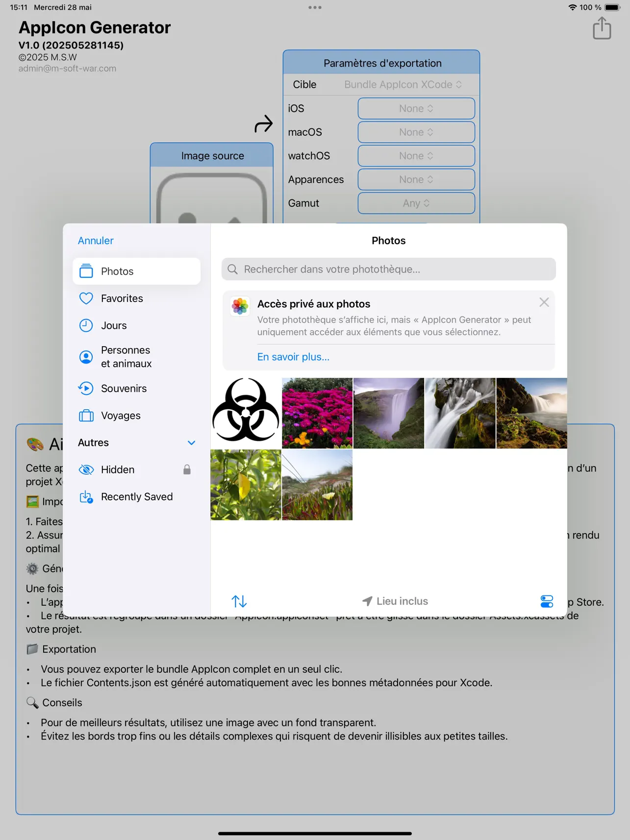Viewport: 630px width, 840px height.
Task: Tap the three-dot multitasking control
Action: [x=315, y=7]
